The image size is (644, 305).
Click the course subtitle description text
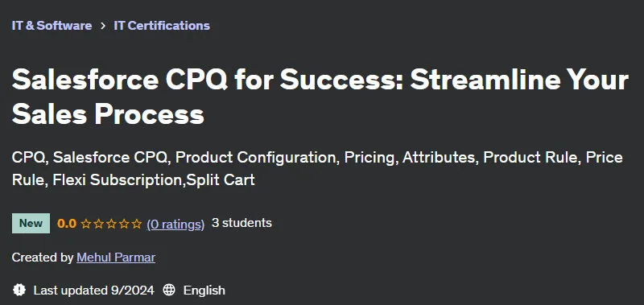point(317,168)
